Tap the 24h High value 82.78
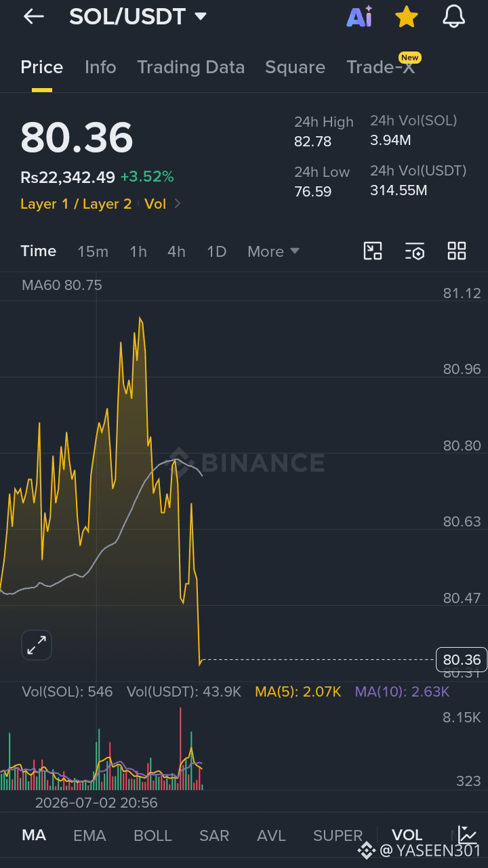Screen dimensions: 488x868 [312, 142]
